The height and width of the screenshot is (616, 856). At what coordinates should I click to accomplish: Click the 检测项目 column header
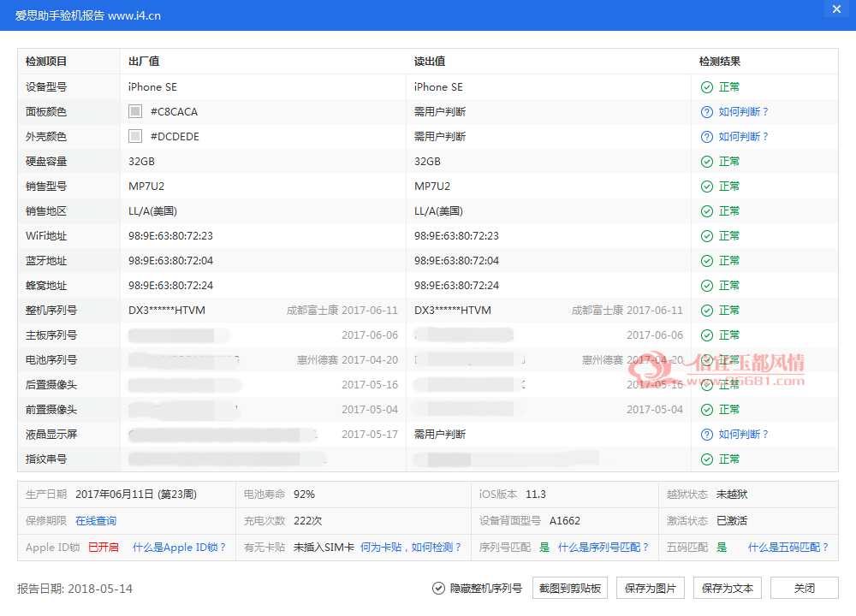[46, 62]
